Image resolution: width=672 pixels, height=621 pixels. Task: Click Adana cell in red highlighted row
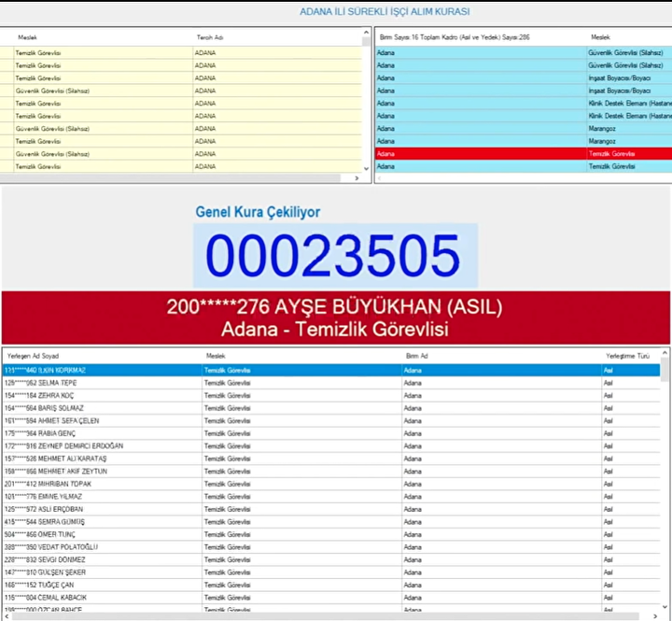pyautogui.click(x=481, y=153)
